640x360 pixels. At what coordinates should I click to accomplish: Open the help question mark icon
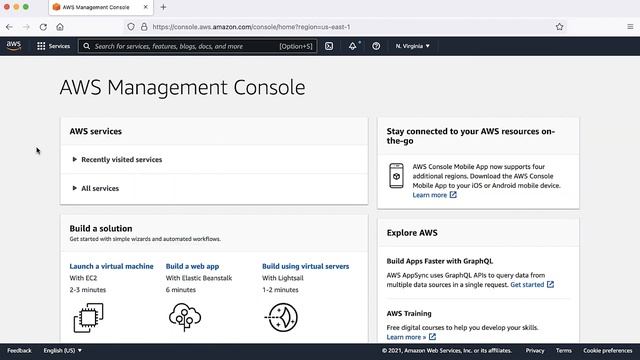pyautogui.click(x=376, y=46)
